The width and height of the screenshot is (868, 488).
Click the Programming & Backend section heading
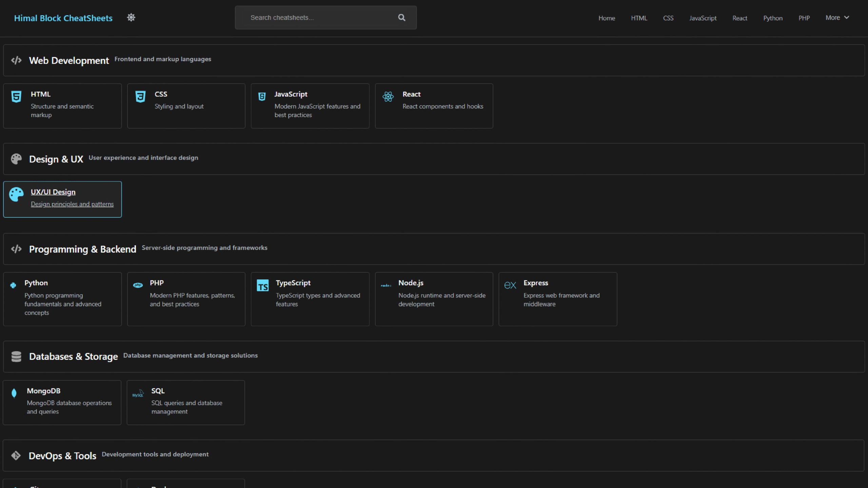tap(83, 249)
